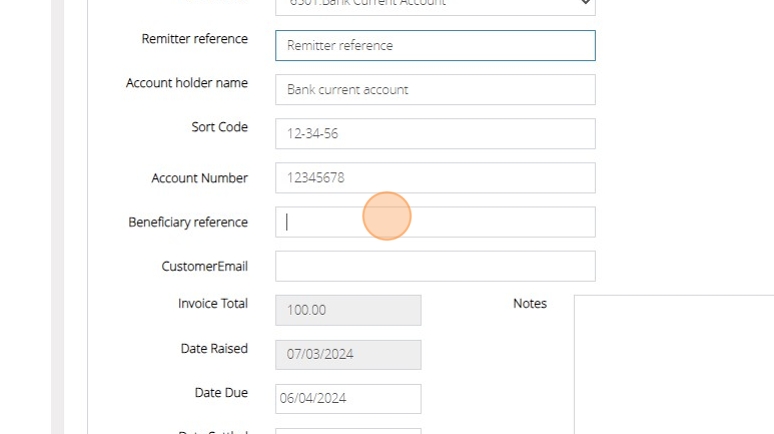Select the Account Number input box
774x434 pixels.
coord(435,178)
